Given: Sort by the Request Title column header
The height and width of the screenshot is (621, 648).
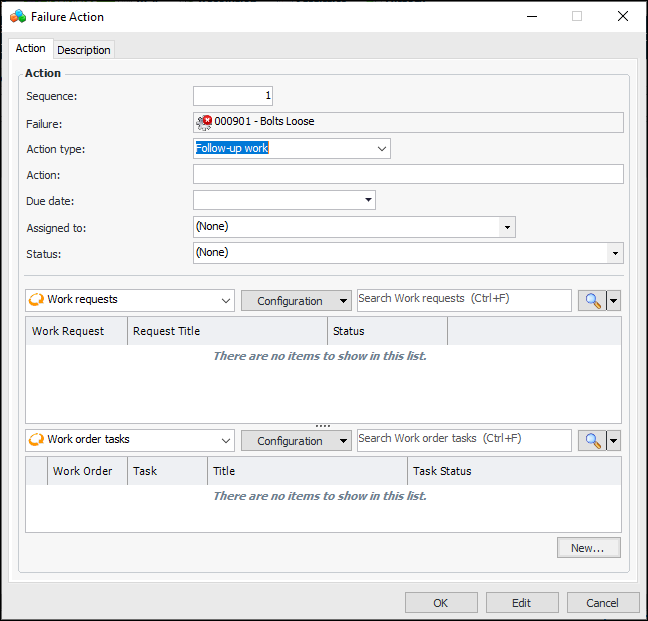Looking at the screenshot, I should point(227,331).
